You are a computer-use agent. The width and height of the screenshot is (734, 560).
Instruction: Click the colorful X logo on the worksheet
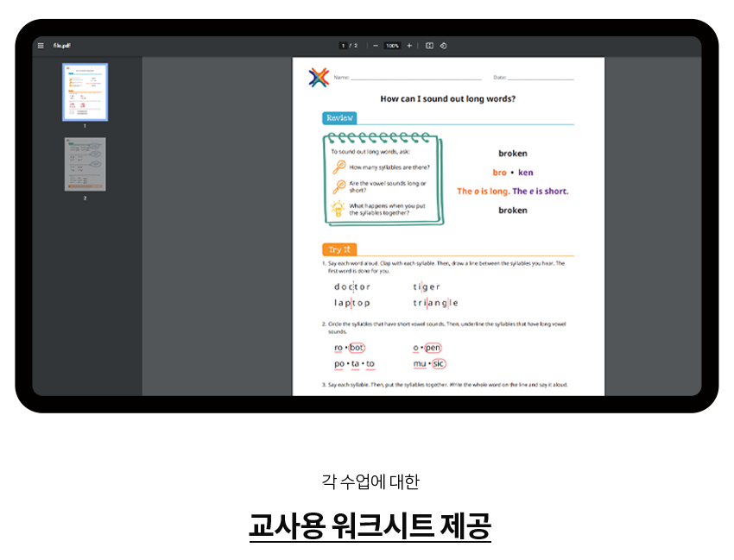point(319,78)
